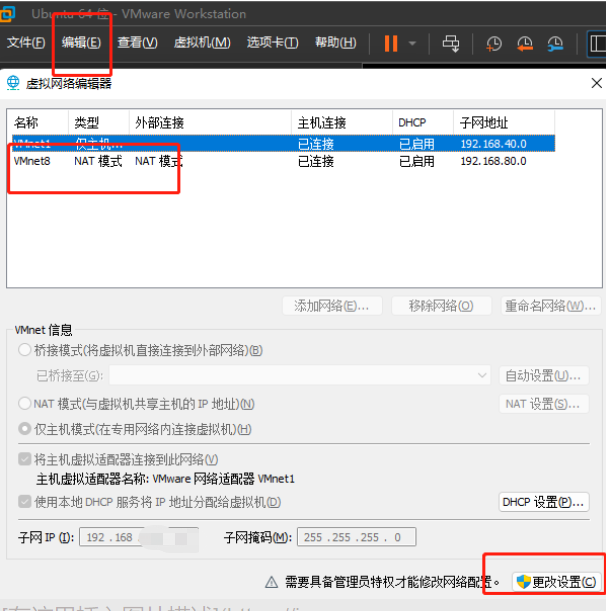606x611 pixels.
Task: Click subnet address 192.168.80.0
Action: pos(493,161)
